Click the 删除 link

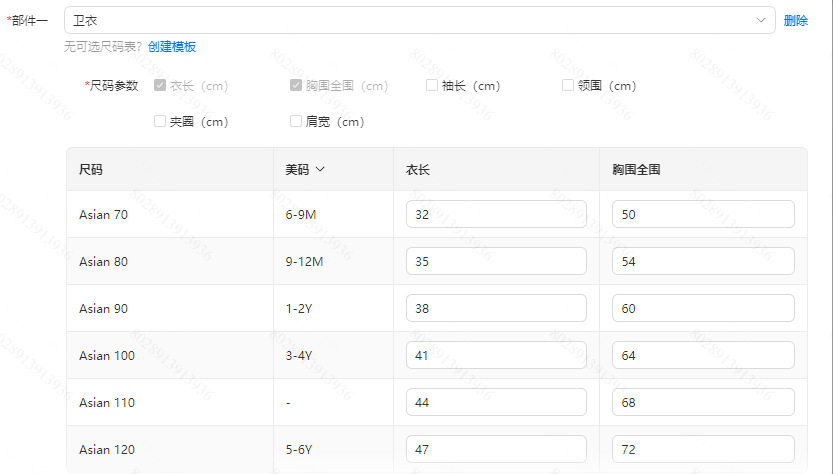tap(796, 20)
